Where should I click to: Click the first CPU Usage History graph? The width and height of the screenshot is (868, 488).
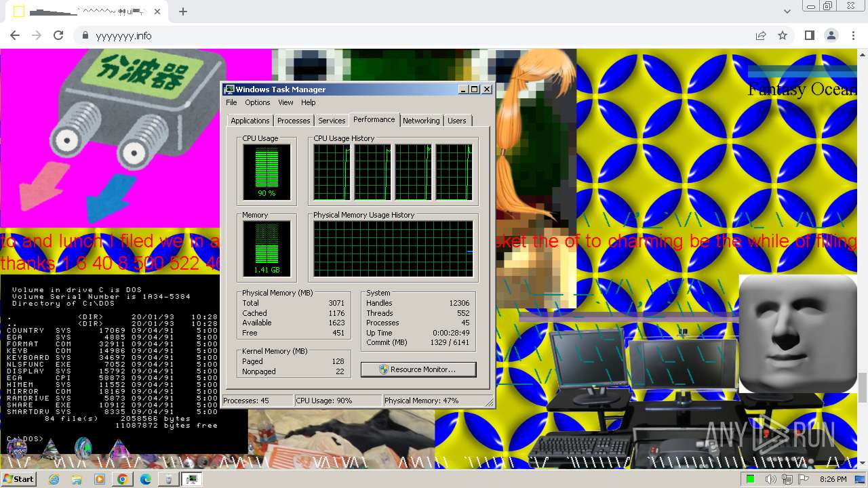tap(332, 172)
